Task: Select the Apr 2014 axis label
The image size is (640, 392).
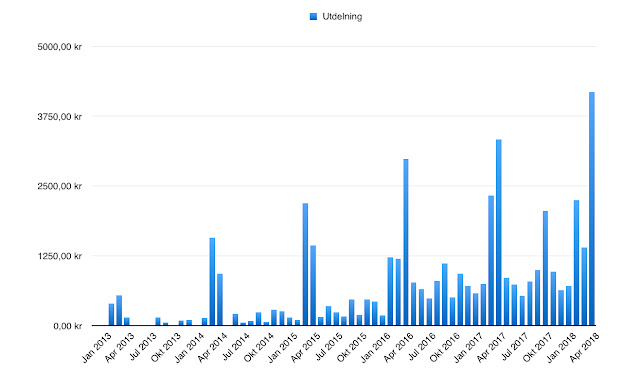Action: click(x=212, y=347)
